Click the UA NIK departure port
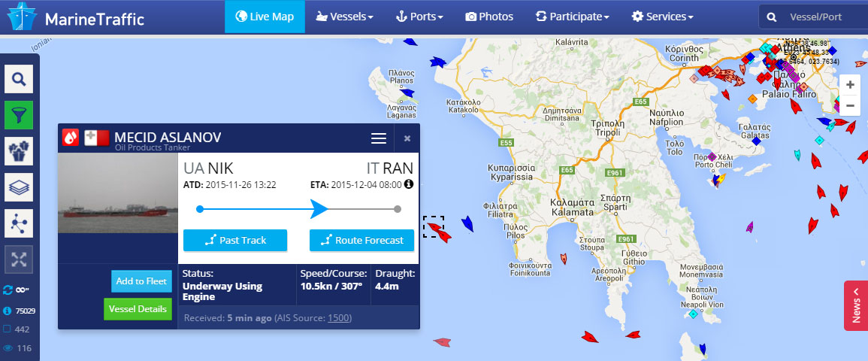Screen dimensions: 868x361 pos(208,168)
